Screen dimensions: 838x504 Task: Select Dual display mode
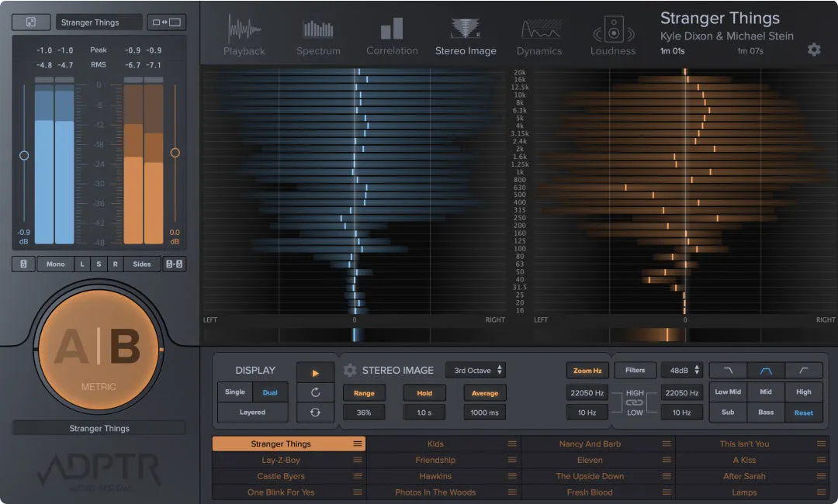coord(270,392)
